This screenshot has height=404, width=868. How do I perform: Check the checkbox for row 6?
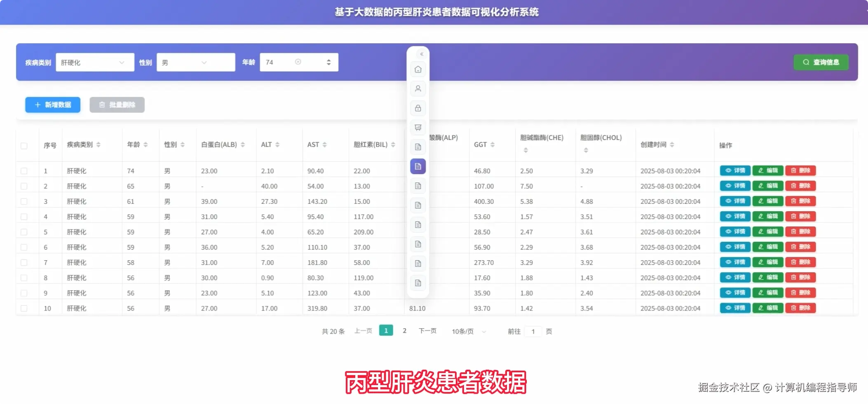pyautogui.click(x=24, y=247)
